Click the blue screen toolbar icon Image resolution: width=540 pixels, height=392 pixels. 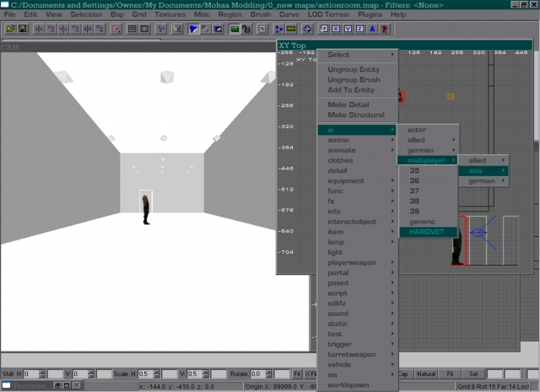pos(218,29)
